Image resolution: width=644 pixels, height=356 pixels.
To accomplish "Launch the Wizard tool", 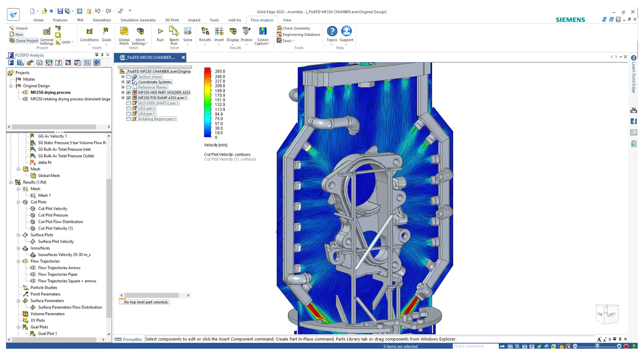I will 18,28.
